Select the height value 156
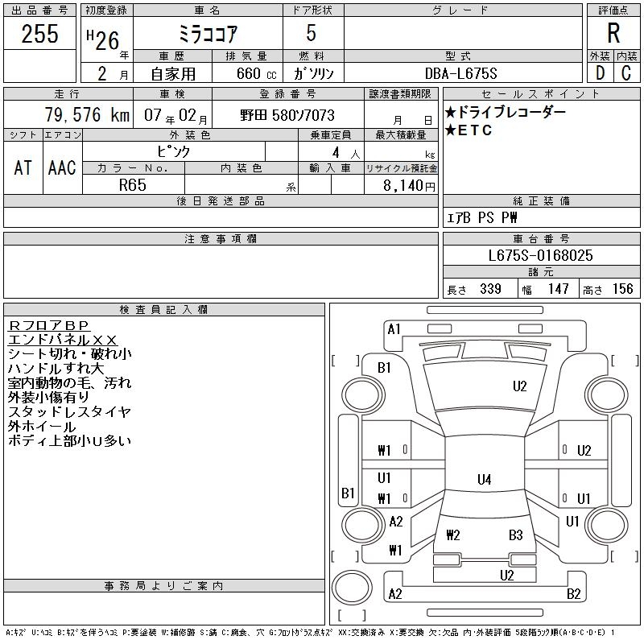Screen dimensions: 644x644 (x=622, y=289)
